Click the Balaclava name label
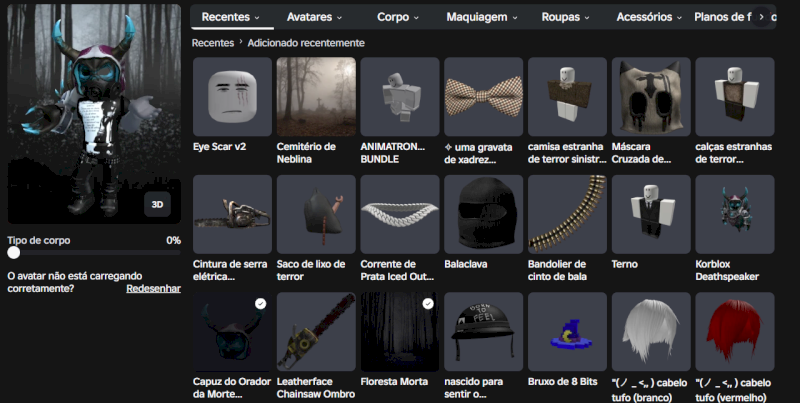800x403 pixels. 466,264
